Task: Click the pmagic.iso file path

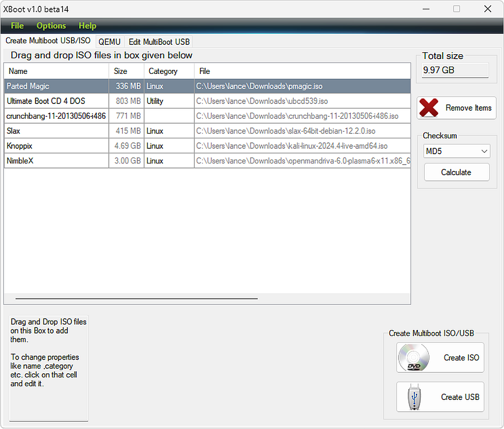Action: click(303, 86)
